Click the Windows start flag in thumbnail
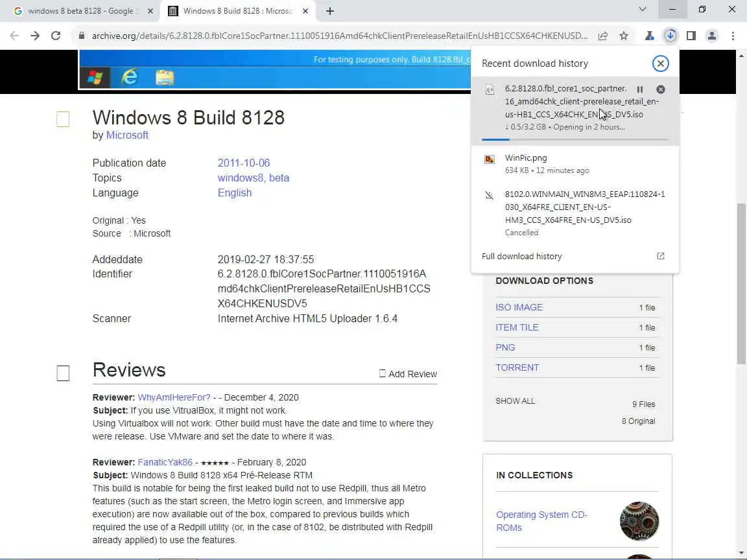747x560 pixels. pyautogui.click(x=95, y=77)
